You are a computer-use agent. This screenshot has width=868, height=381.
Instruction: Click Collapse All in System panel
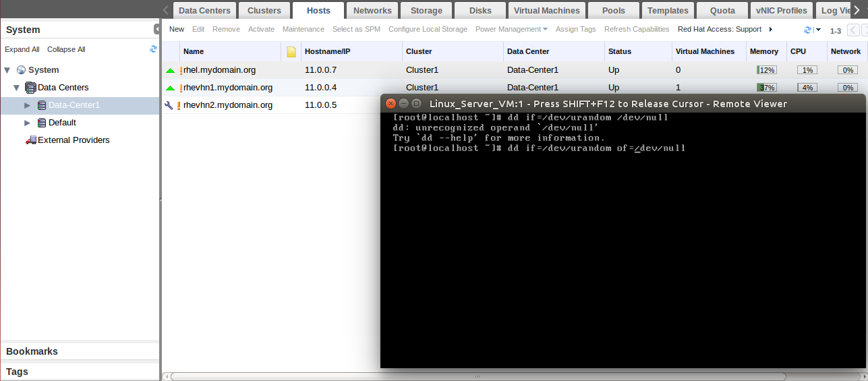point(66,49)
